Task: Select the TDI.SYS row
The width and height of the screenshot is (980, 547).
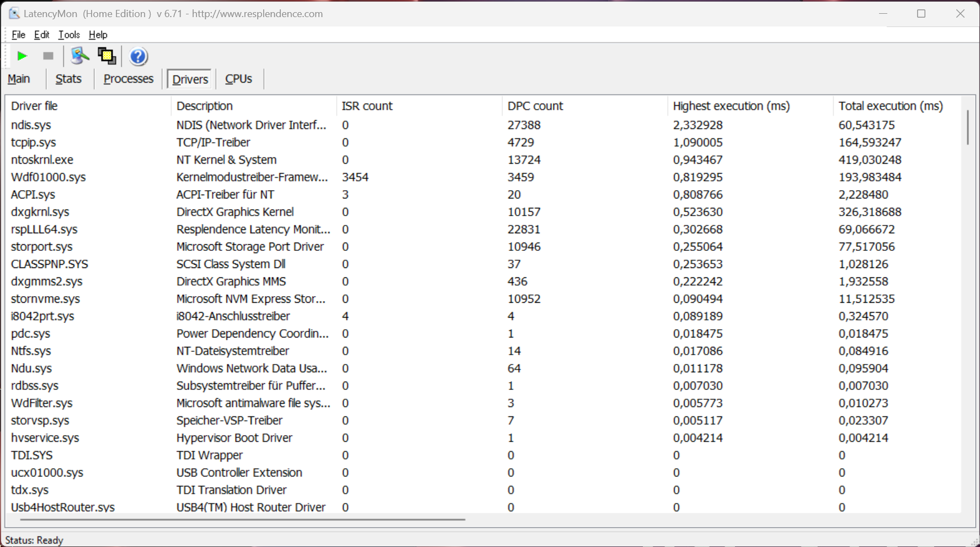Action: [x=483, y=455]
